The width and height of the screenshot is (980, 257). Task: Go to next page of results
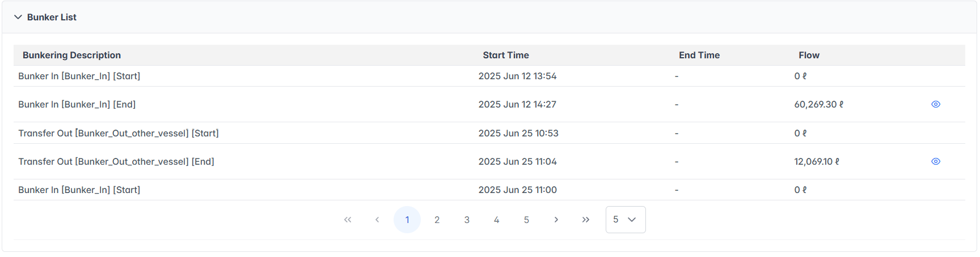[x=556, y=220]
